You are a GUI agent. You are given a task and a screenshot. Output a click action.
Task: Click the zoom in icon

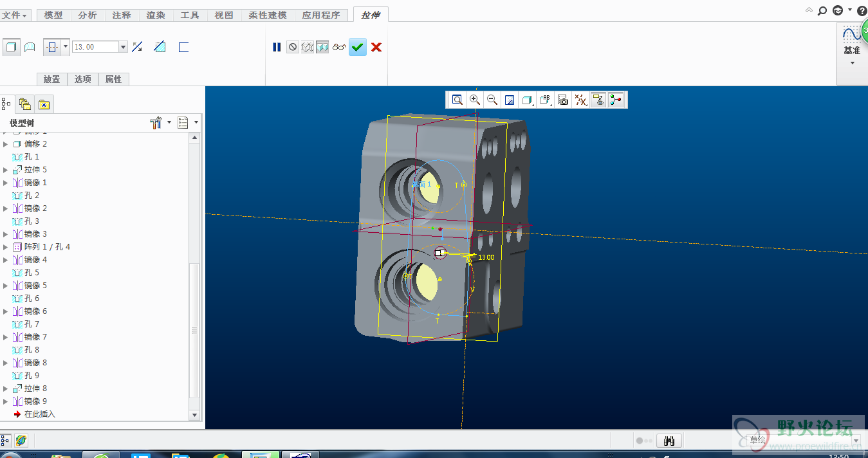475,100
